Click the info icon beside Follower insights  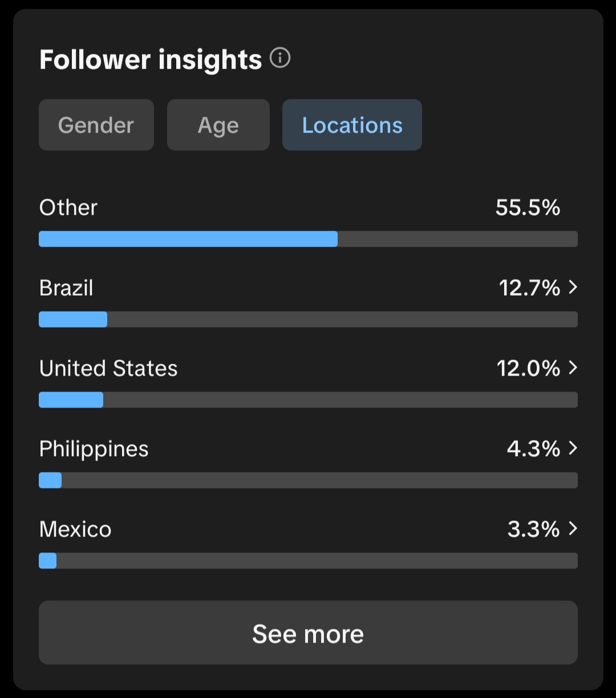coord(280,58)
